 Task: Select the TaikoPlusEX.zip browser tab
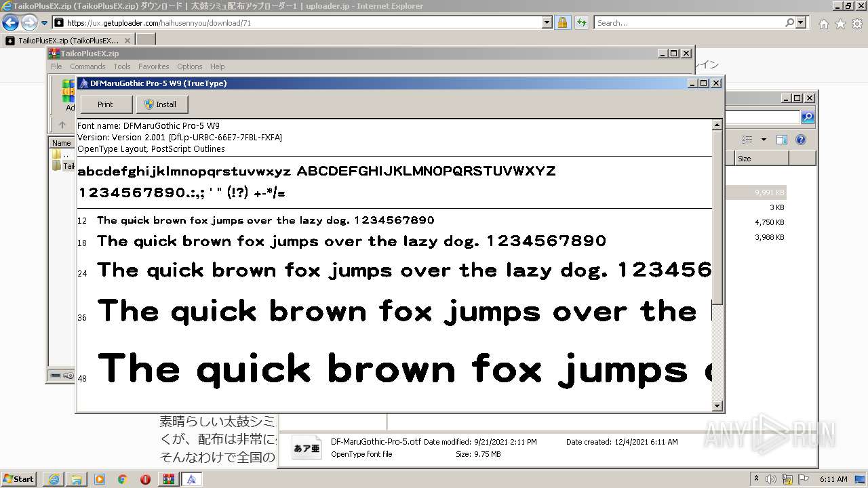click(x=68, y=40)
